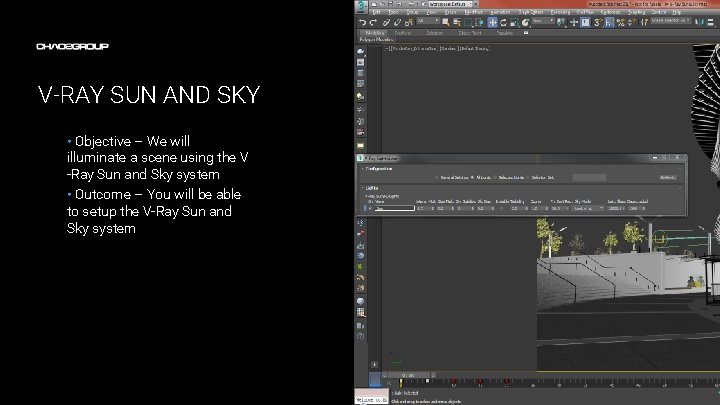Open the Edit menu

pos(377,12)
